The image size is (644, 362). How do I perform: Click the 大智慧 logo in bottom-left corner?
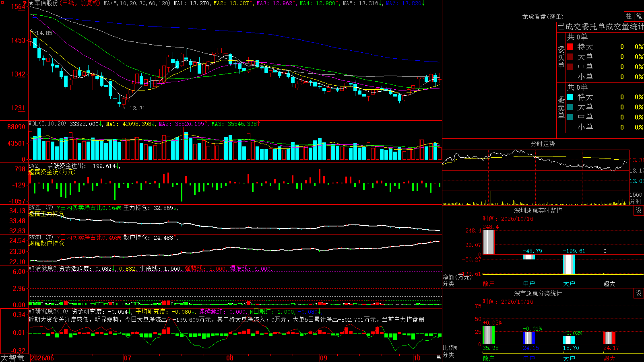tap(12, 358)
